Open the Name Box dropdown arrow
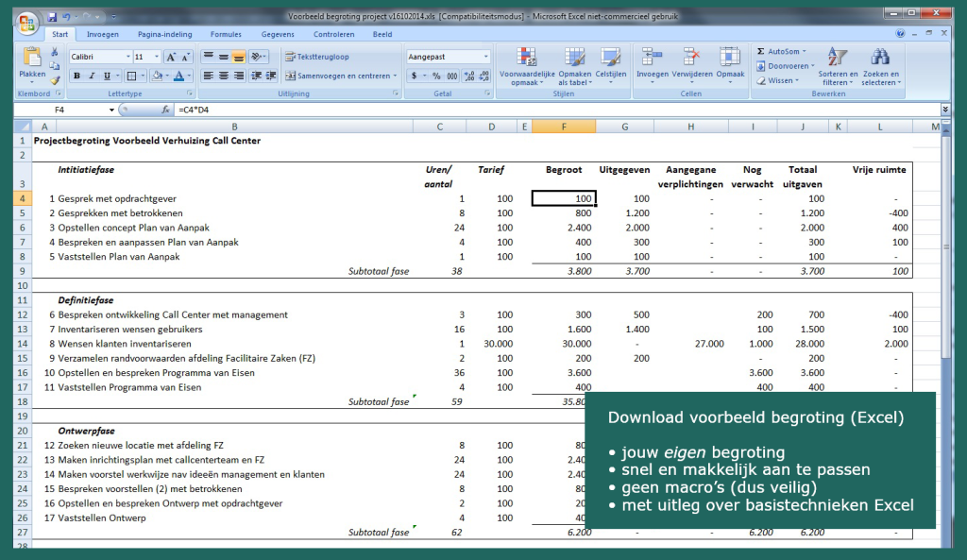The image size is (967, 560). click(111, 110)
